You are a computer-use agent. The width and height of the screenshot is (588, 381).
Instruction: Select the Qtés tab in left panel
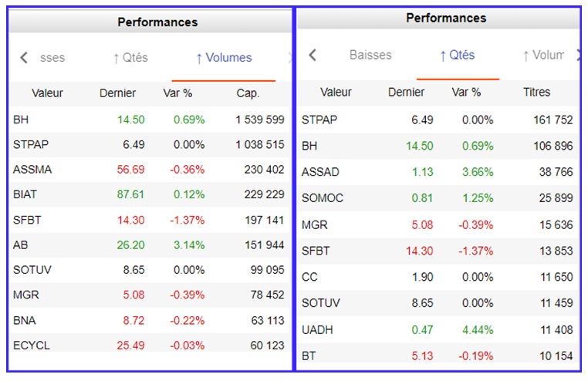[x=130, y=58]
